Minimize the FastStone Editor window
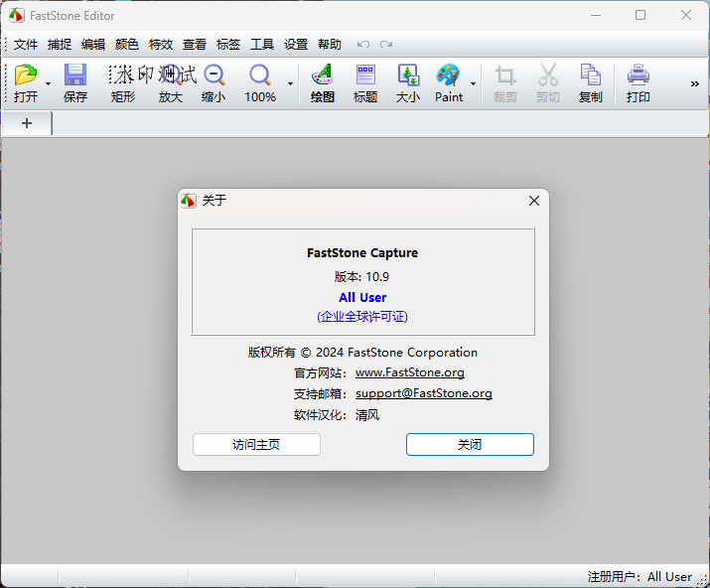Screen dimensions: 710x588 [596, 16]
